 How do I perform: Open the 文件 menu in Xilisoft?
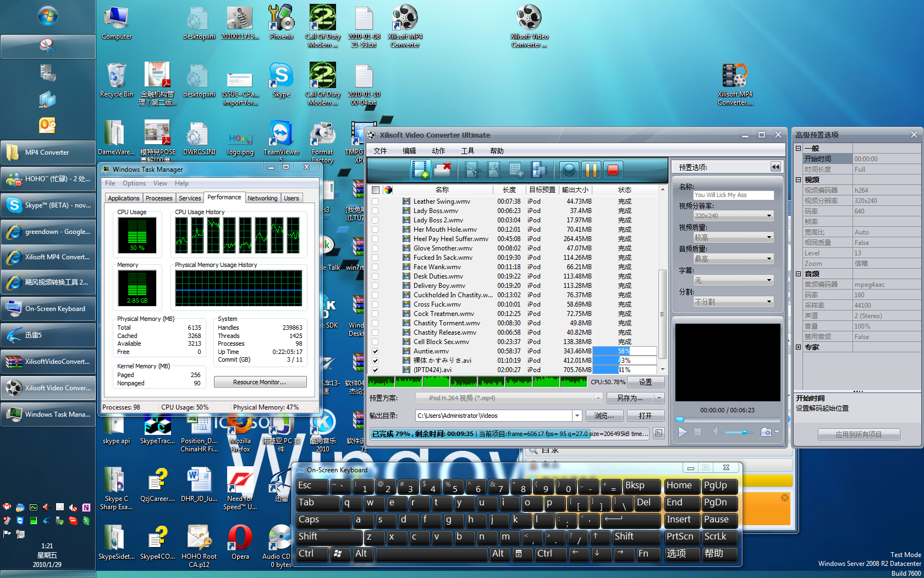[x=380, y=151]
